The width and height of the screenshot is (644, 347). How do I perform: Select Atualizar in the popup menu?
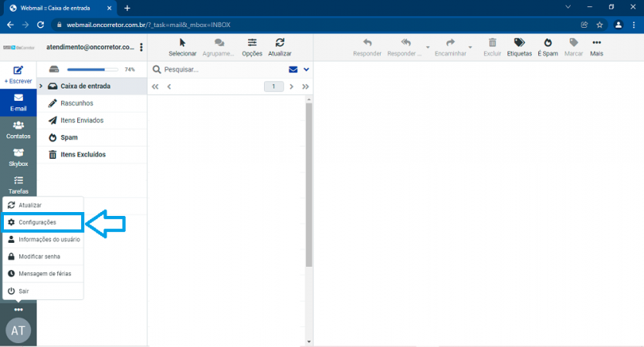click(x=42, y=205)
